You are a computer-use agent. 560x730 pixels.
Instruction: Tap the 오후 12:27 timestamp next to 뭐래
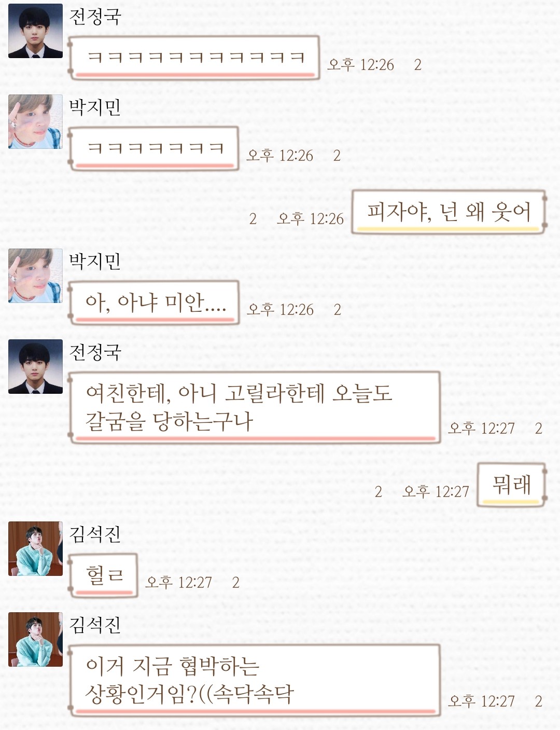[436, 492]
